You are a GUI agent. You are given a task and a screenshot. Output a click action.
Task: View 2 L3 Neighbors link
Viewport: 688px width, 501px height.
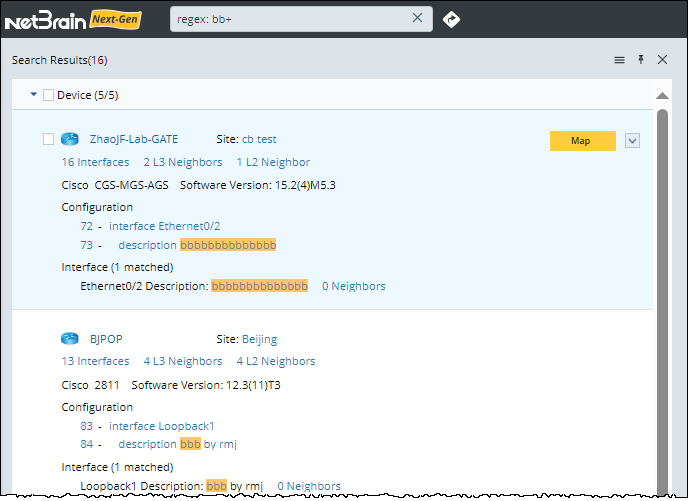pos(182,162)
